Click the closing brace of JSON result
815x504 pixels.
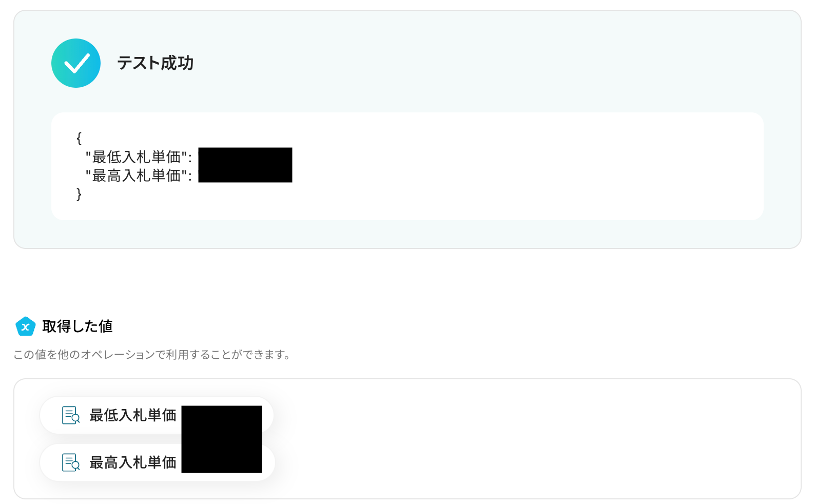79,194
